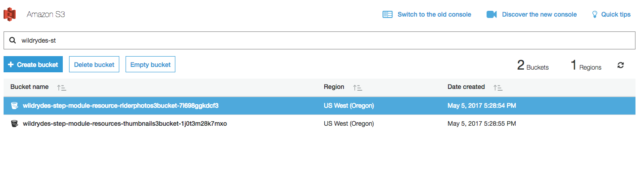Open the Quick tips link
The height and width of the screenshot is (172, 644).
[616, 14]
